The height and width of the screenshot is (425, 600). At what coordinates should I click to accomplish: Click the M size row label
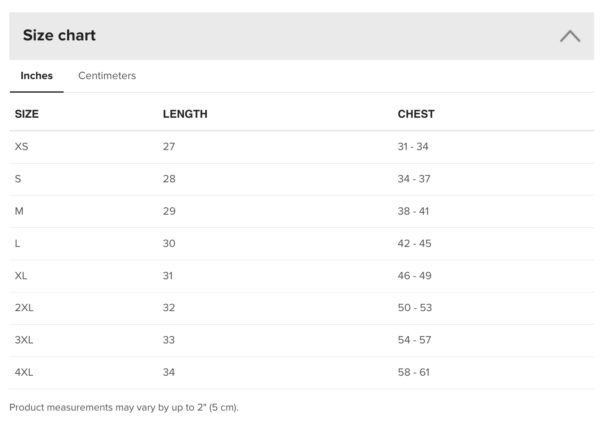coord(19,211)
